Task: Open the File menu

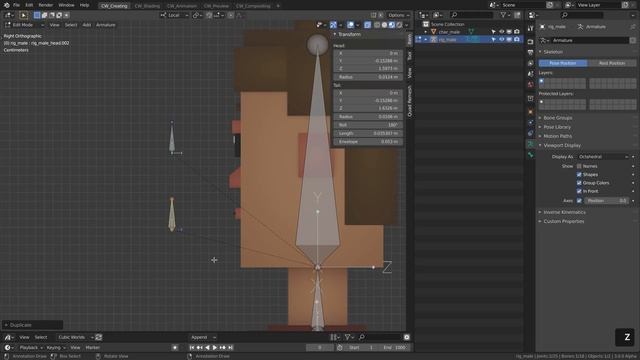Action: (16, 5)
